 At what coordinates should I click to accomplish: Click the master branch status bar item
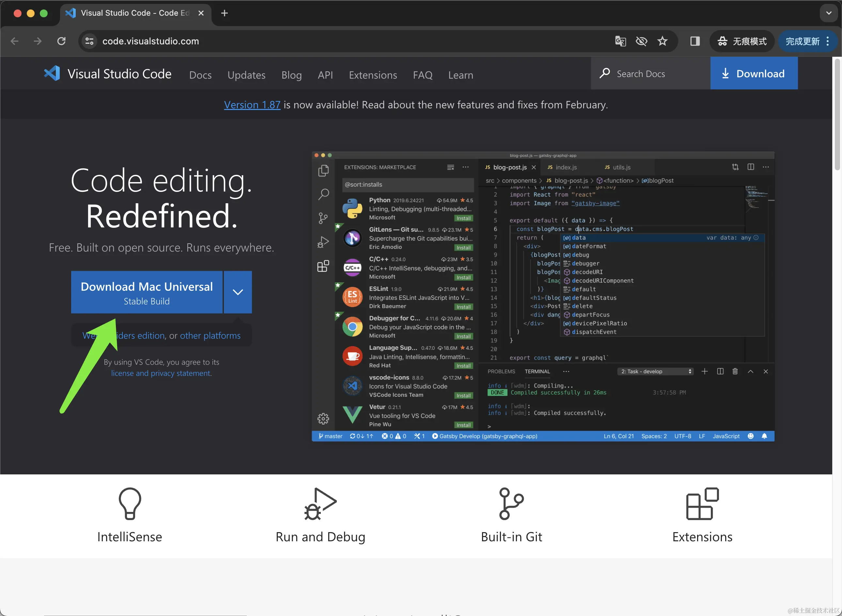[x=330, y=436]
